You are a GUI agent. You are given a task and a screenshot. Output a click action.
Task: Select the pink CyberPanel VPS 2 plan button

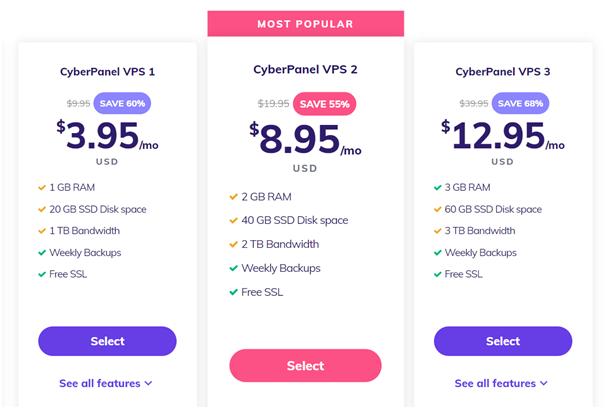tap(305, 366)
